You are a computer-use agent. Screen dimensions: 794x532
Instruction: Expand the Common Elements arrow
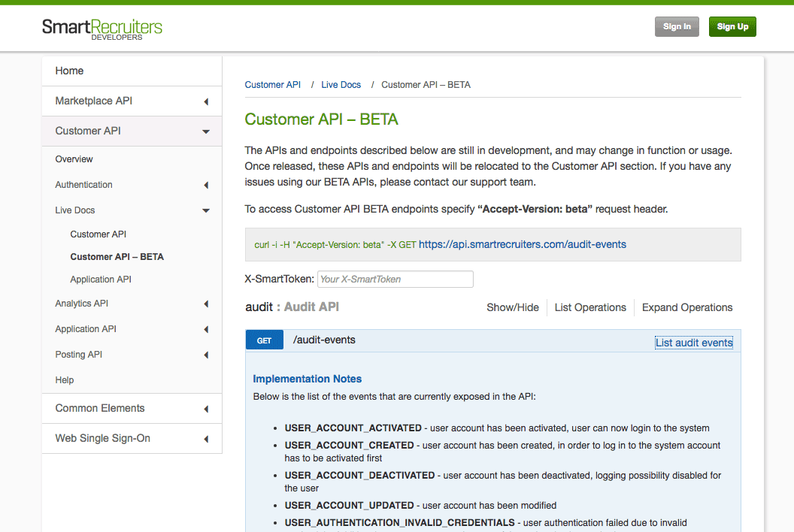click(206, 409)
